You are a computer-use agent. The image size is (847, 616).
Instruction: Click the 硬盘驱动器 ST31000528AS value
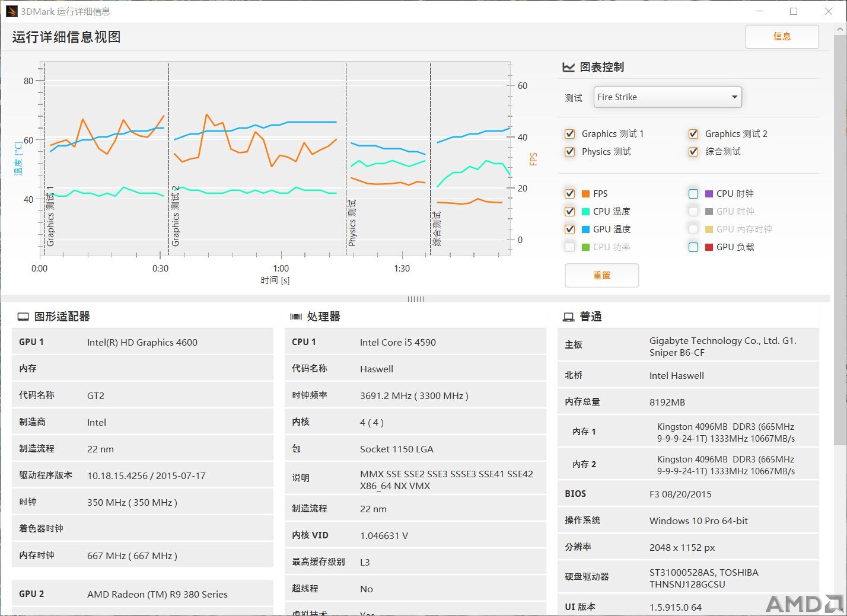pyautogui.click(x=704, y=579)
